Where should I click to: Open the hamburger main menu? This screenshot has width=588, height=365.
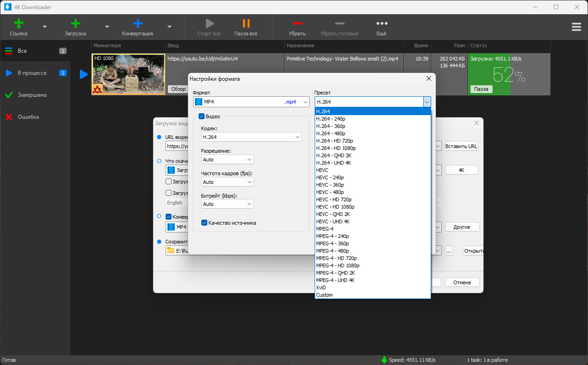(577, 27)
